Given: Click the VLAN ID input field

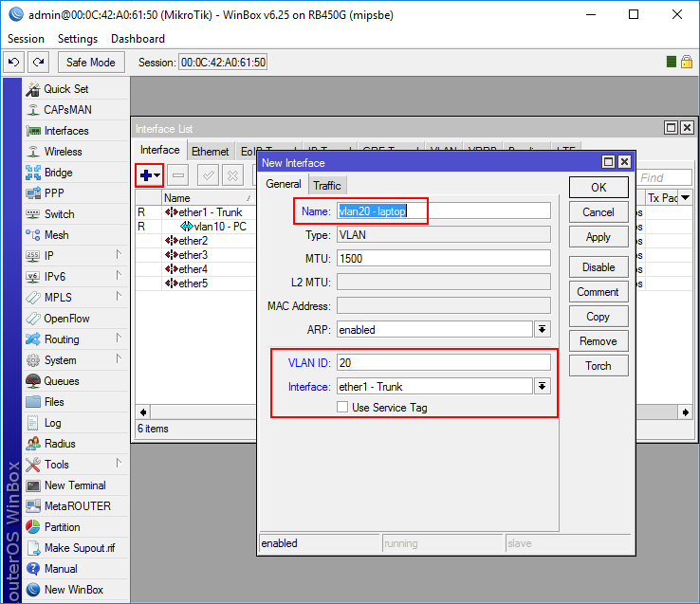Looking at the screenshot, I should coord(444,362).
